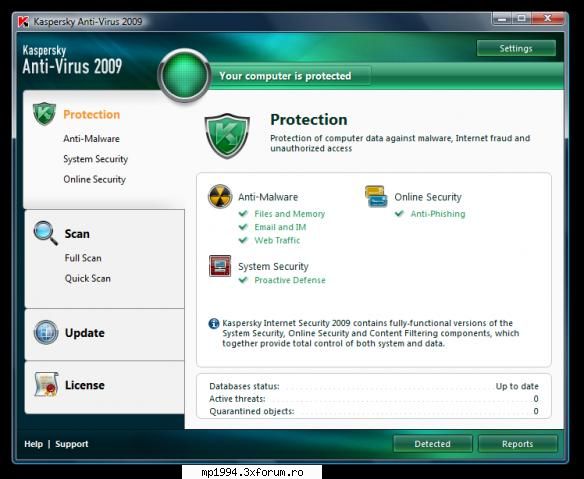Select Online Security in the sidebar
Viewport: 584px width, 479px height.
(x=95, y=180)
